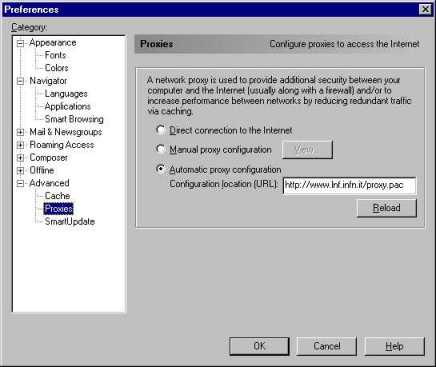Image resolution: width=436 pixels, height=367 pixels.
Task: Open Smart Browsing settings
Action: (74, 119)
